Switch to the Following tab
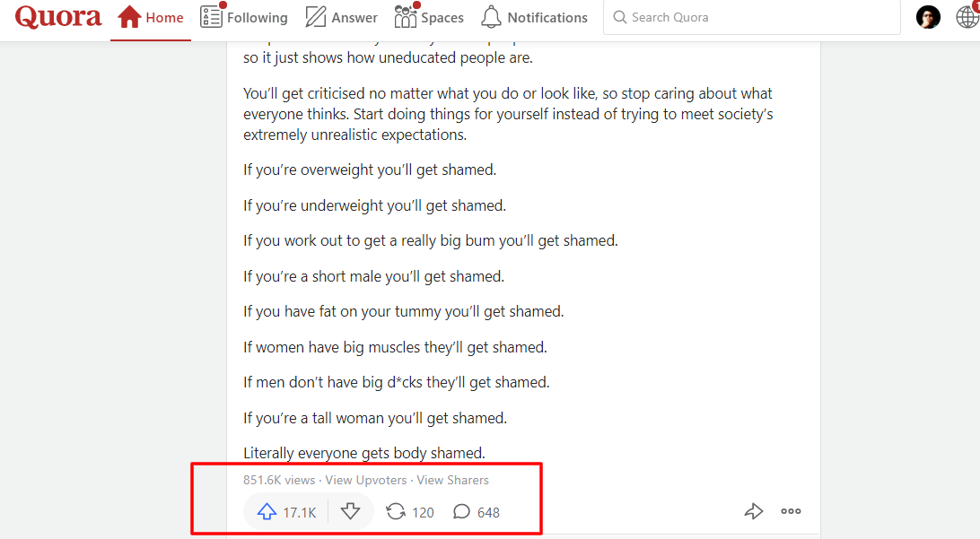Viewport: 980px width, 539px height. (x=244, y=16)
